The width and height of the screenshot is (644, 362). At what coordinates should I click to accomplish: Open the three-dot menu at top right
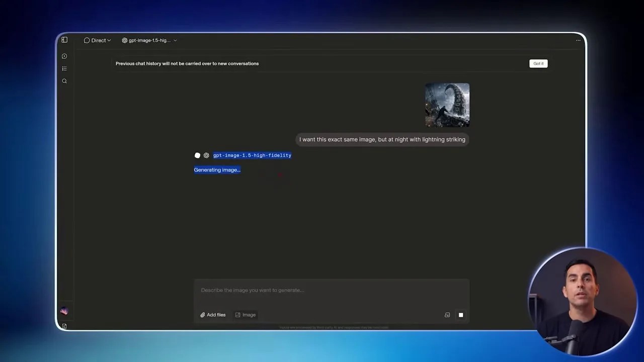pos(578,40)
